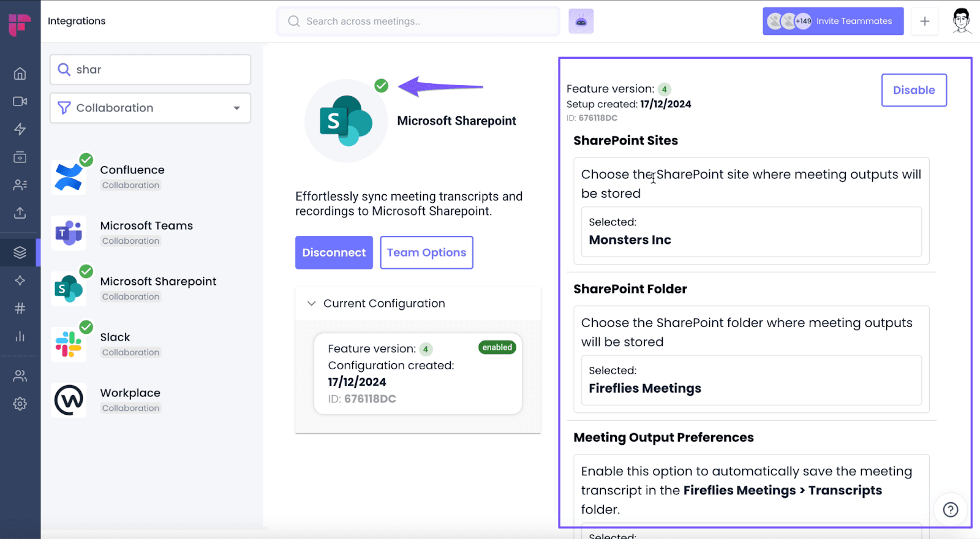Click the Workplace integration logo
The image size is (980, 539).
[69, 400]
